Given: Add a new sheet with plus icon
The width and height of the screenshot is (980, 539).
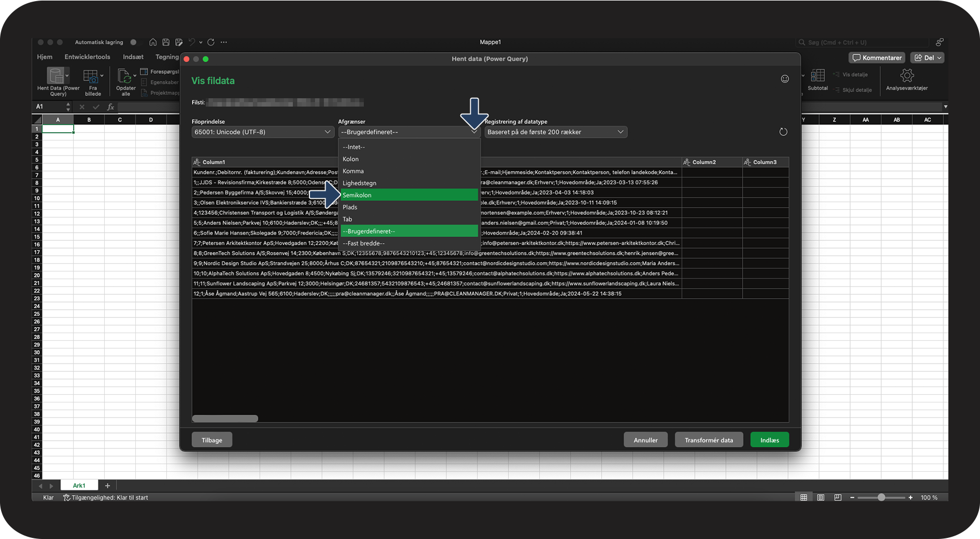Looking at the screenshot, I should [x=108, y=486].
